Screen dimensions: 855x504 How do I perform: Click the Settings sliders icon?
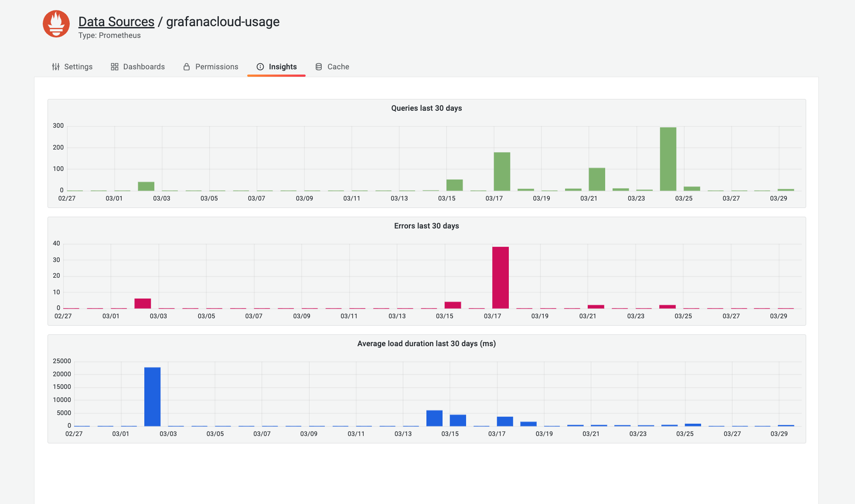click(56, 67)
